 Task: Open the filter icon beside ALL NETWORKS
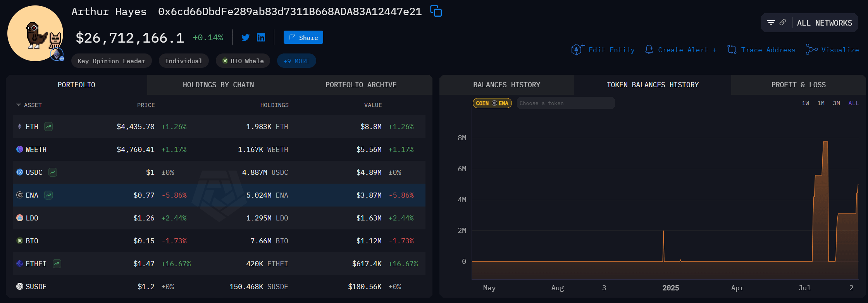click(771, 22)
